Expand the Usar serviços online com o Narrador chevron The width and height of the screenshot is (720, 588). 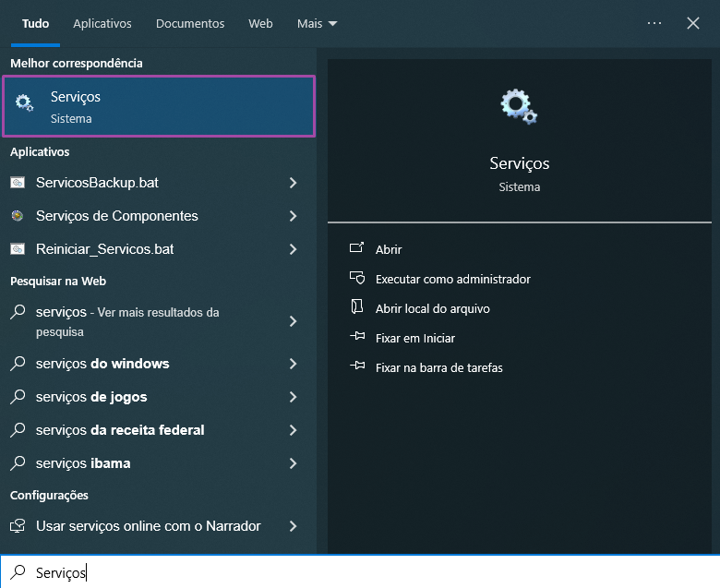point(293,526)
